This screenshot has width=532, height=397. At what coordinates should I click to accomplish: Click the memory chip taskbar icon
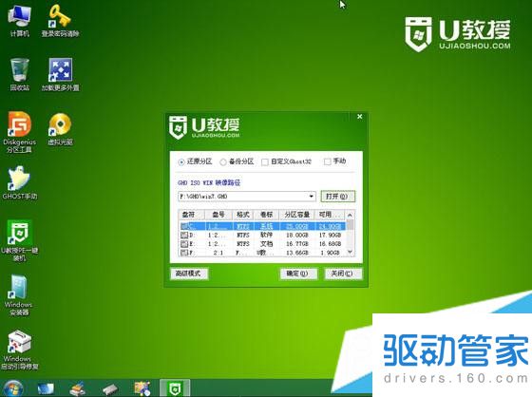coord(110,388)
